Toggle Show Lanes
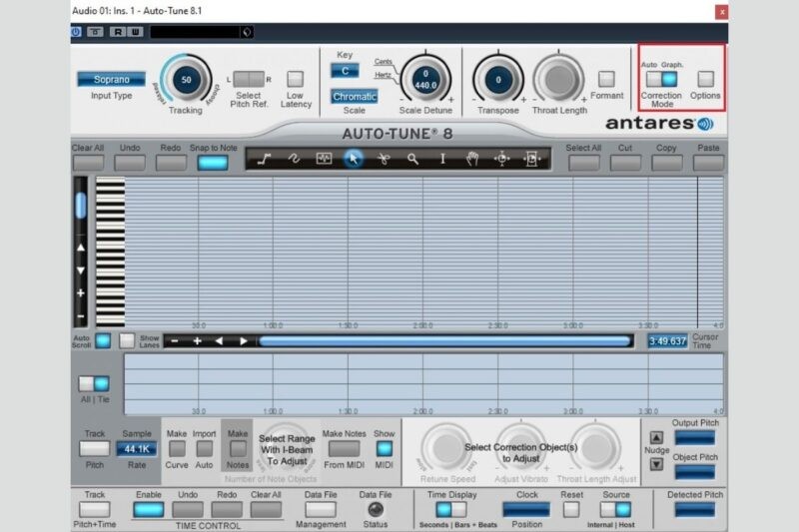The height and width of the screenshot is (532, 799). [x=127, y=341]
